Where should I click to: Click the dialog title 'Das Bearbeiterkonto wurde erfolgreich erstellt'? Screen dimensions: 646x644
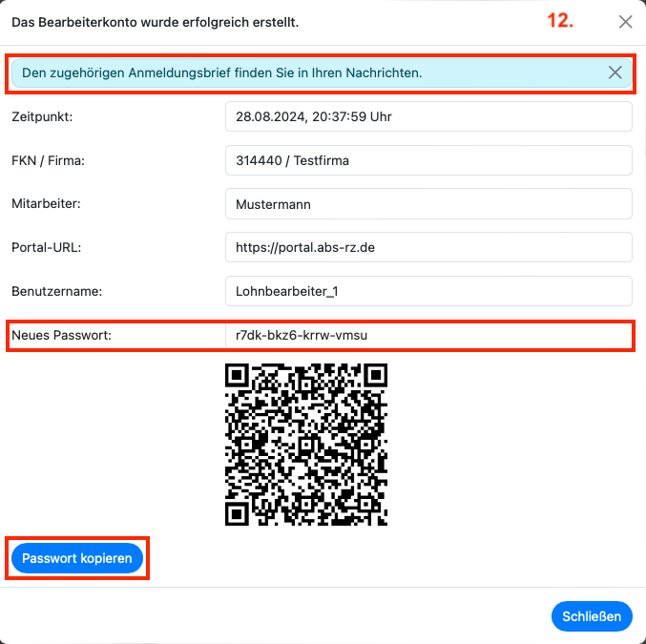[x=155, y=22]
